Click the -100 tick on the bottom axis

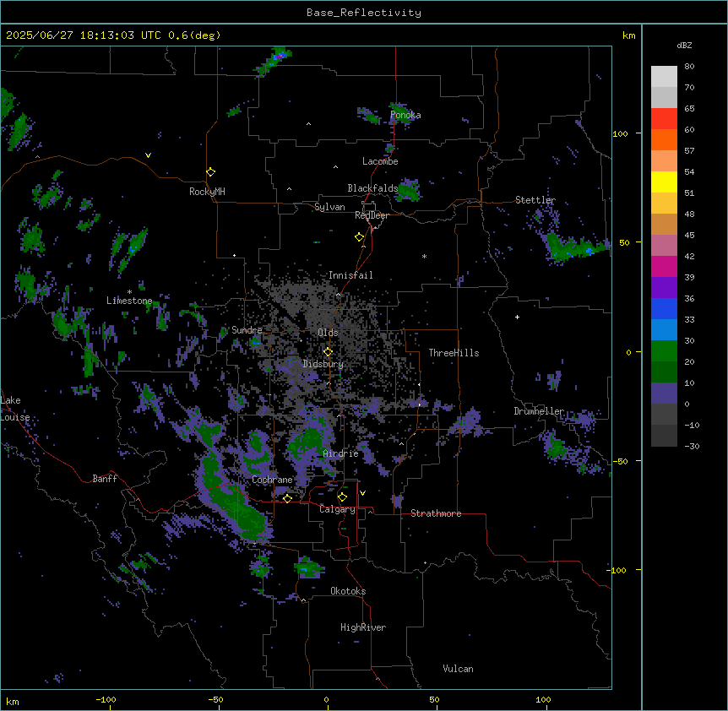(x=106, y=699)
